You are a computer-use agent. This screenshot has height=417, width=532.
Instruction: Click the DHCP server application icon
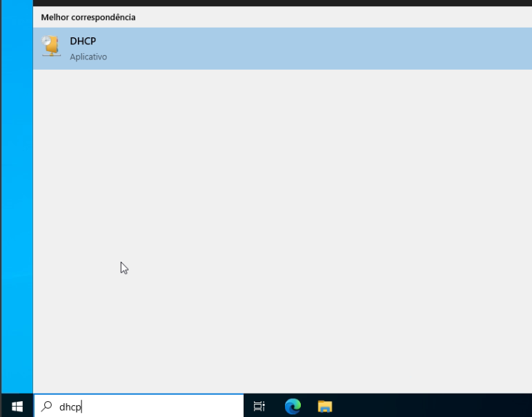pos(50,46)
